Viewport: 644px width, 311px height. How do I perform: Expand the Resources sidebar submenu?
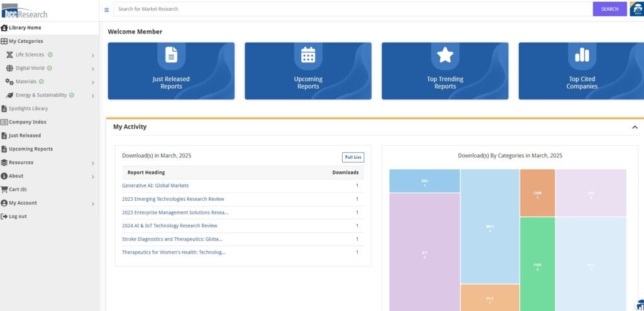tap(92, 163)
